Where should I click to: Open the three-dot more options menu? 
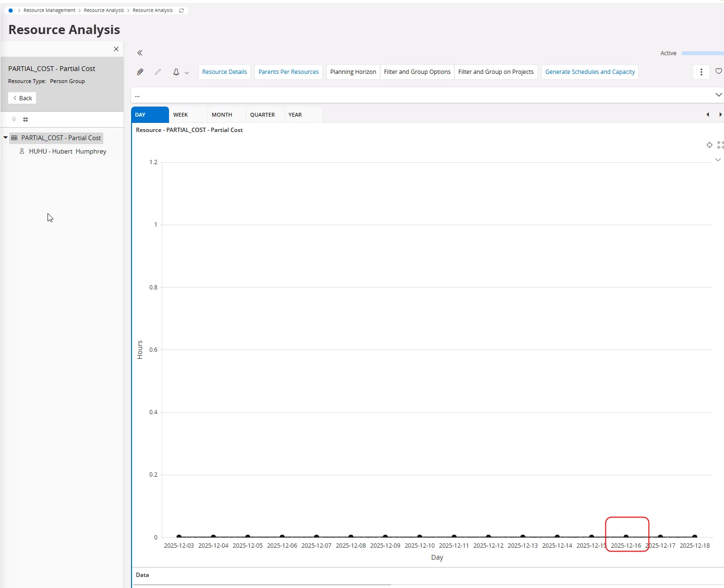coord(701,72)
